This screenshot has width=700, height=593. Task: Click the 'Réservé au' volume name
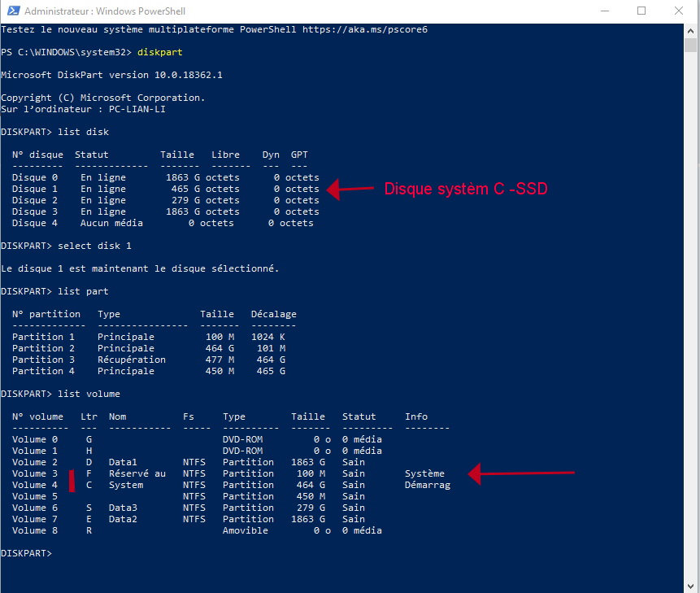coord(137,473)
